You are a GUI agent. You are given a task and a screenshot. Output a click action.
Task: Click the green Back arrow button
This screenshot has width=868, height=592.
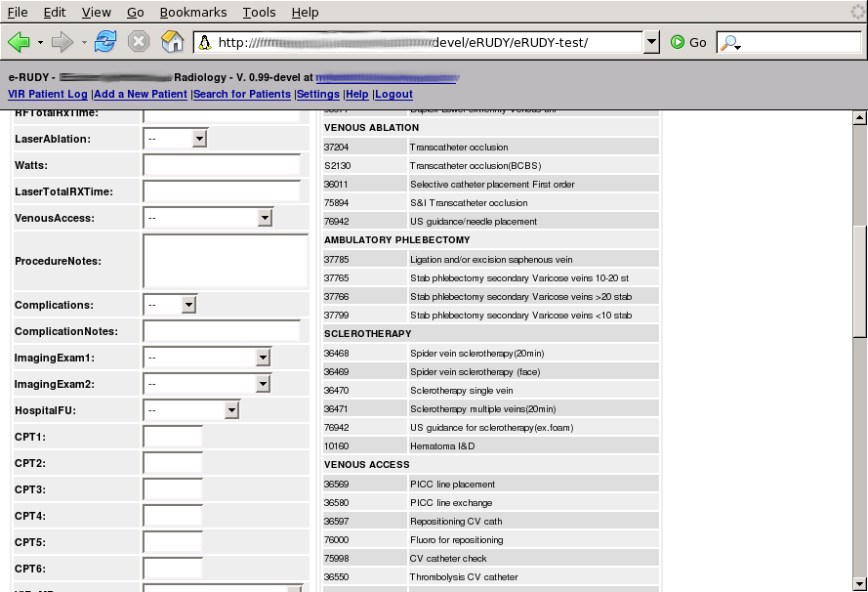pyautogui.click(x=19, y=42)
